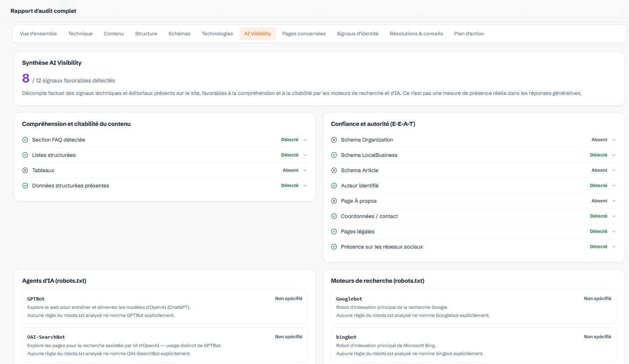Viewport: 629px width, 364px height.
Task: Click the GPTBot agent card
Action: coord(165,307)
